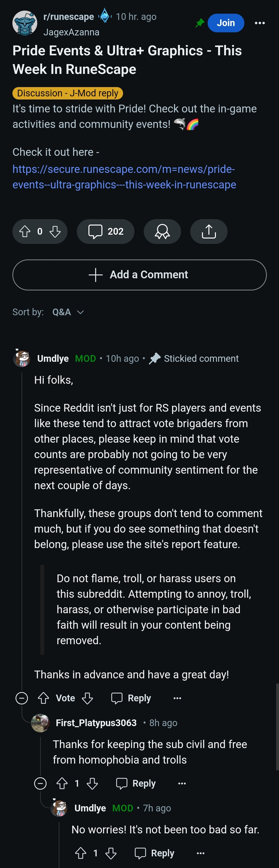Select the 'Discussion - J-Mod reply' flair

pyautogui.click(x=68, y=93)
